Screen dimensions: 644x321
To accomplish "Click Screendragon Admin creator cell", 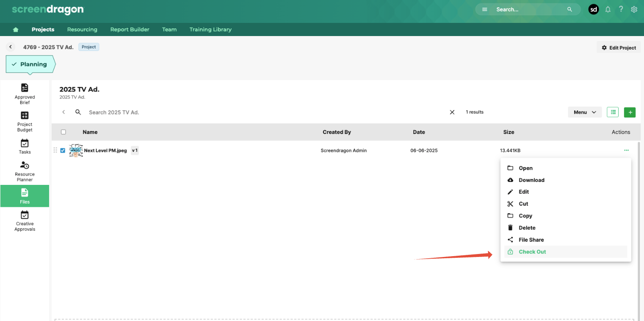I will point(344,151).
